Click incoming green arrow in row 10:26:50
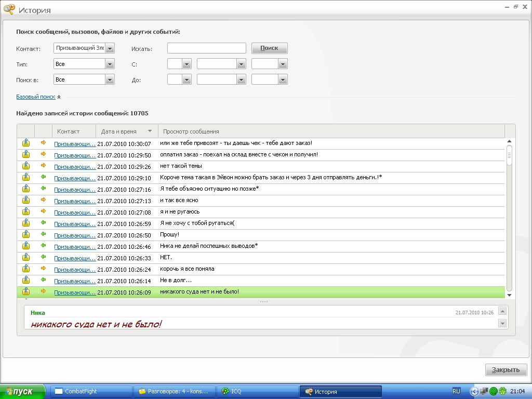Image resolution: width=532 pixels, height=399 pixels. (43, 234)
